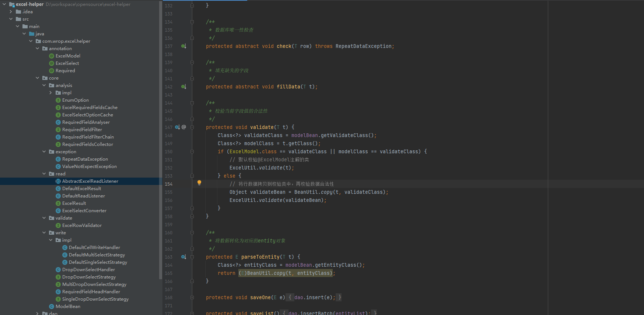This screenshot has height=315, width=644.
Task: Select RequiredFieldFilterChain class
Action: (x=88, y=137)
